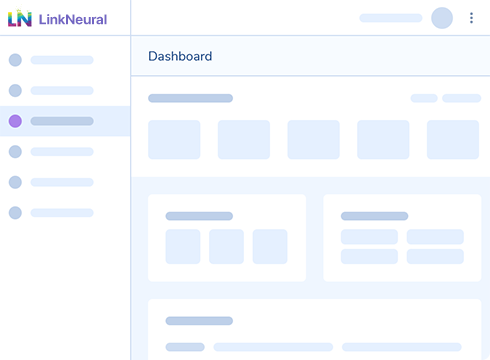The width and height of the screenshot is (490, 360).
Task: Select the purple active sidebar circle icon
Action: click(x=15, y=121)
